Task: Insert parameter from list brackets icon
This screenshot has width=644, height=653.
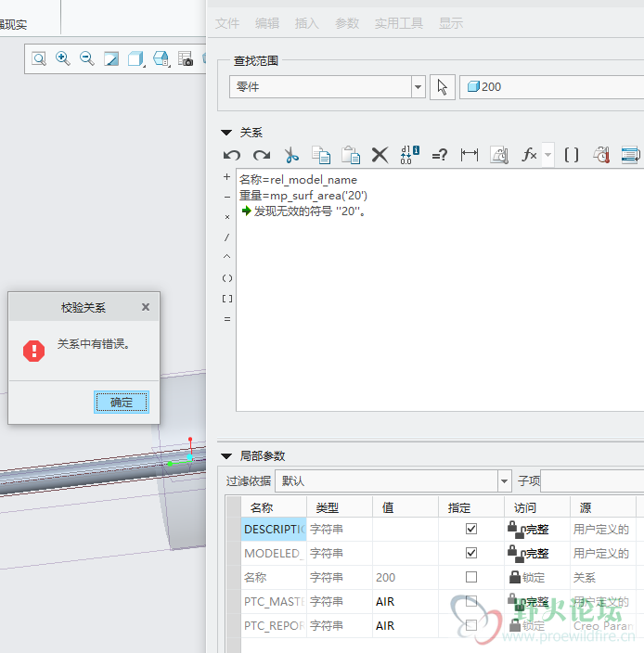Action: [x=572, y=155]
